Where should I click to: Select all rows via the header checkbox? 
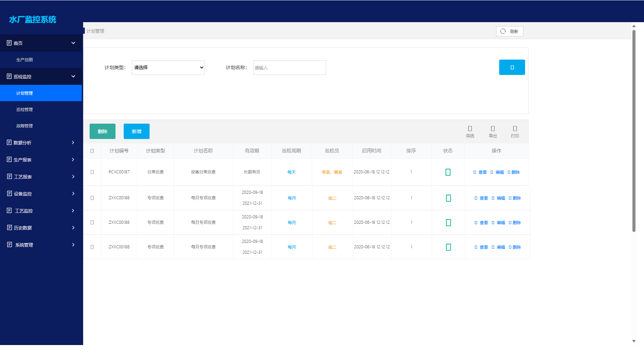pyautogui.click(x=92, y=151)
